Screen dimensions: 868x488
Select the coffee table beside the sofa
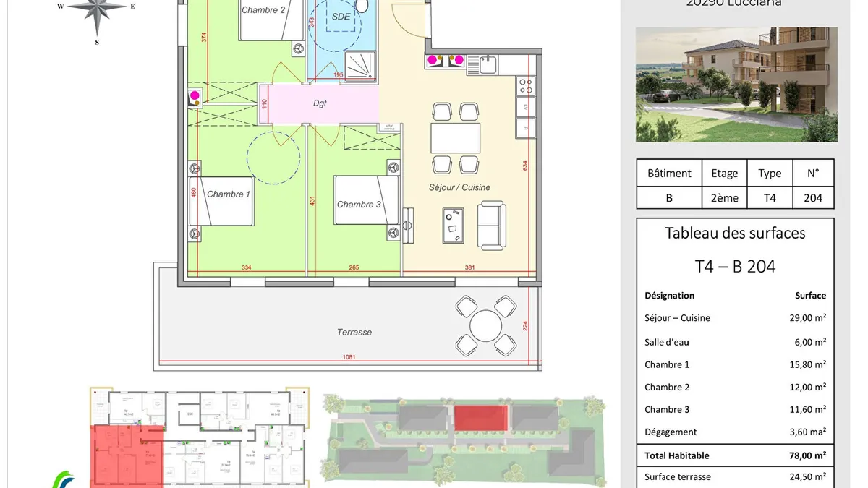click(455, 225)
